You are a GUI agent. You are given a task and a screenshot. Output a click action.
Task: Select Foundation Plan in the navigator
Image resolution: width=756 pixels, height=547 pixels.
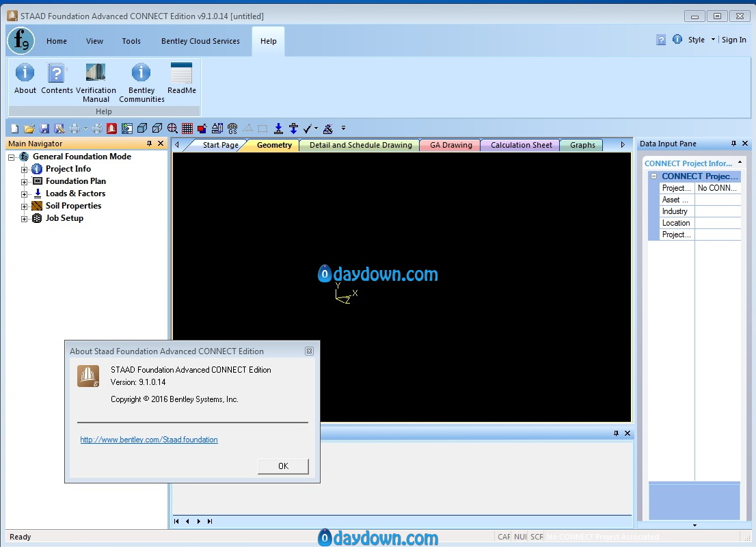point(76,181)
